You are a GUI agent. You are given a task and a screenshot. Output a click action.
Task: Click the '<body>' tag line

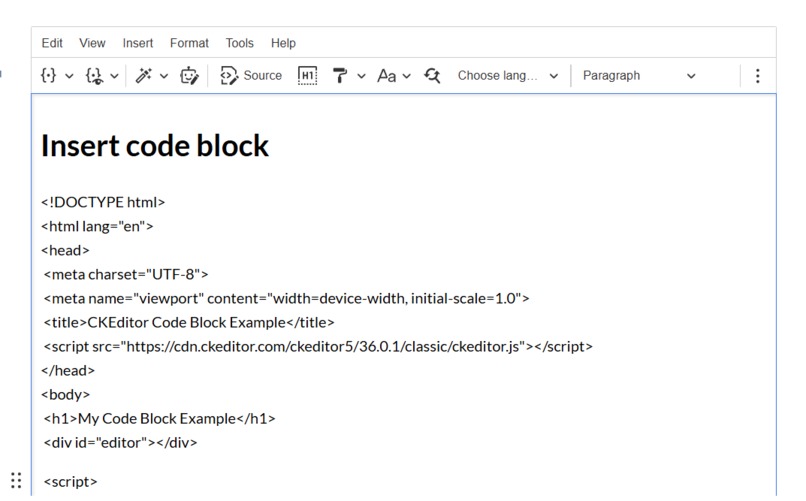pos(66,395)
